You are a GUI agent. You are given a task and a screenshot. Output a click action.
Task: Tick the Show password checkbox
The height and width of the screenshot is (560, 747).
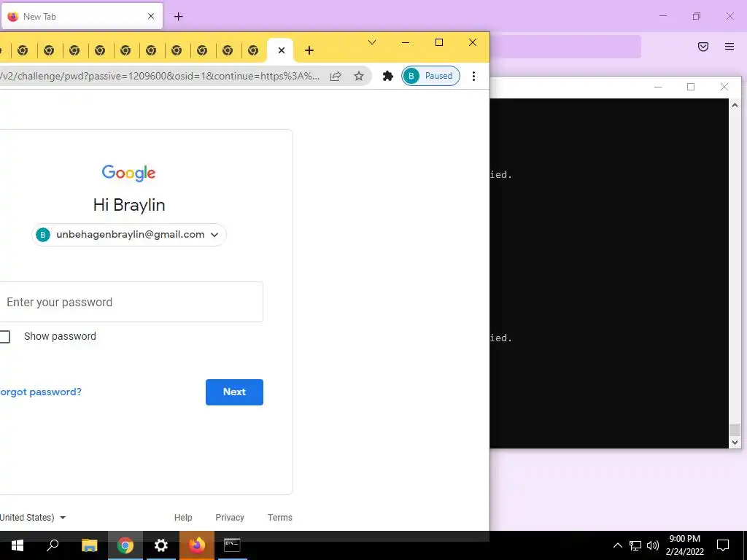(x=4, y=337)
